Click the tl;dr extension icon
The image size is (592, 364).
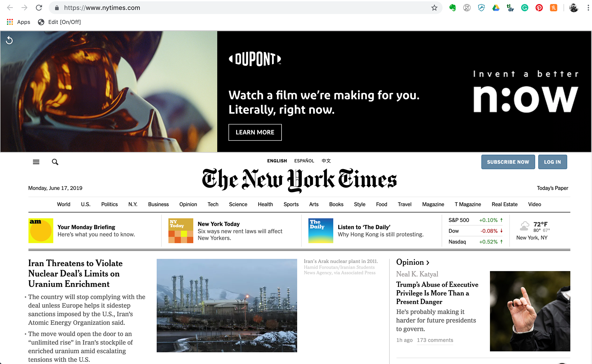tap(510, 8)
